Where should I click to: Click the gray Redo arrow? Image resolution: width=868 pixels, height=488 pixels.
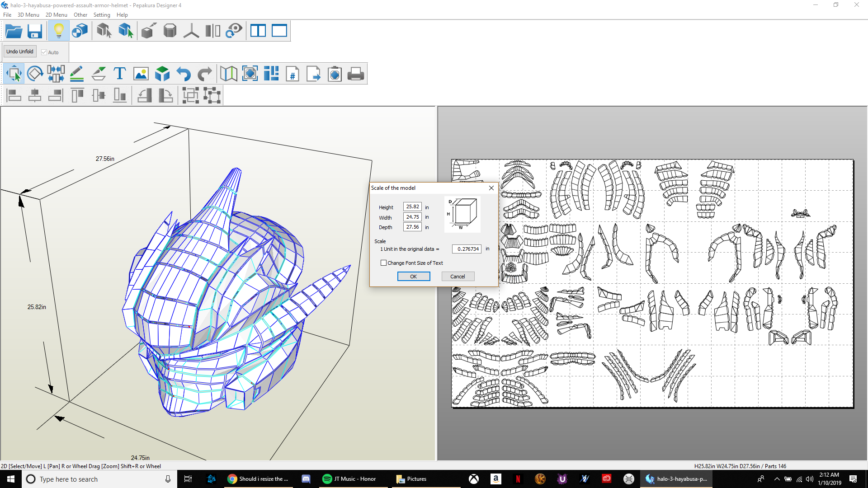[205, 74]
